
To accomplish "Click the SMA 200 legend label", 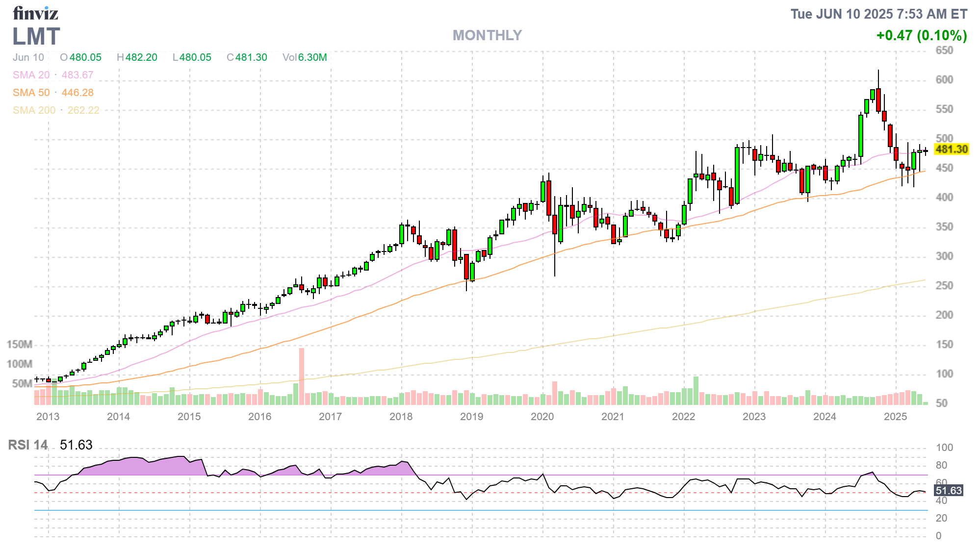I will click(x=34, y=110).
